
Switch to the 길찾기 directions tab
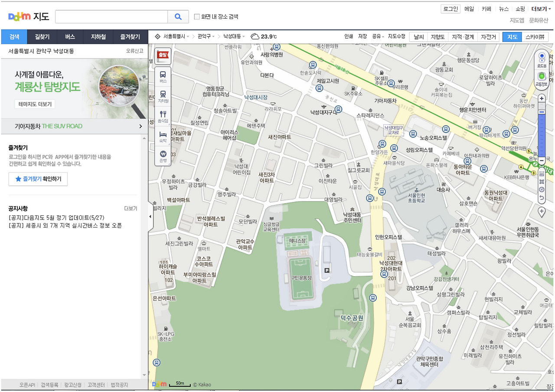click(x=42, y=37)
